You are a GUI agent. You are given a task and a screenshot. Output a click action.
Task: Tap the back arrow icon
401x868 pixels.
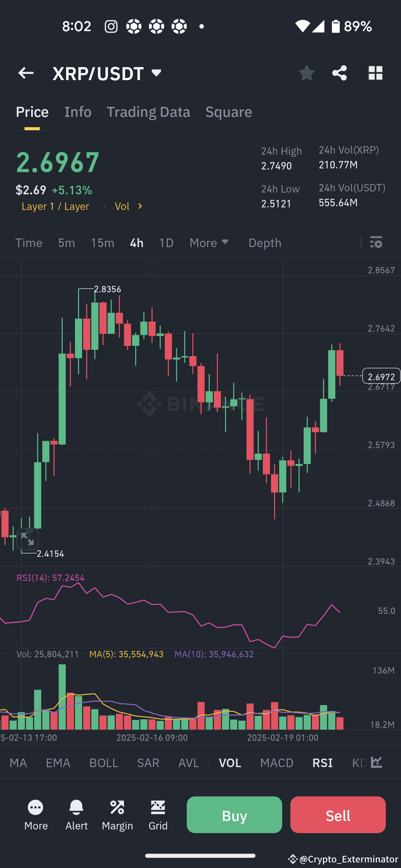pyautogui.click(x=26, y=73)
